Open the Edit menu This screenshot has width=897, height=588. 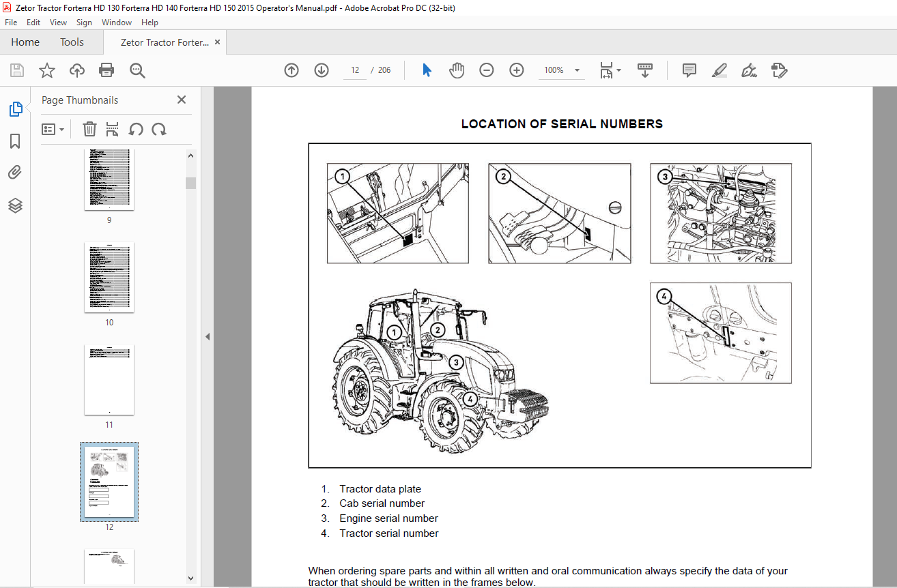pyautogui.click(x=33, y=23)
